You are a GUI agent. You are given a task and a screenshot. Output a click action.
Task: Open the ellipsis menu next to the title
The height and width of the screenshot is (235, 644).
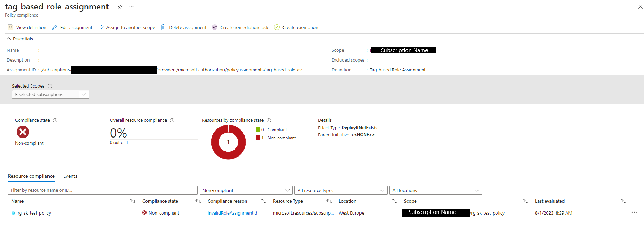click(x=131, y=7)
